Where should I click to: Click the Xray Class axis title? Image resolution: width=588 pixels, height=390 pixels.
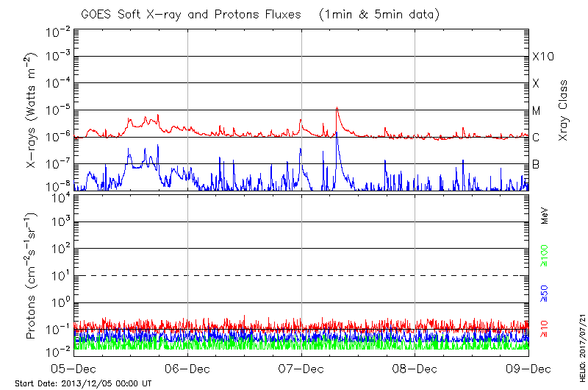[564, 110]
